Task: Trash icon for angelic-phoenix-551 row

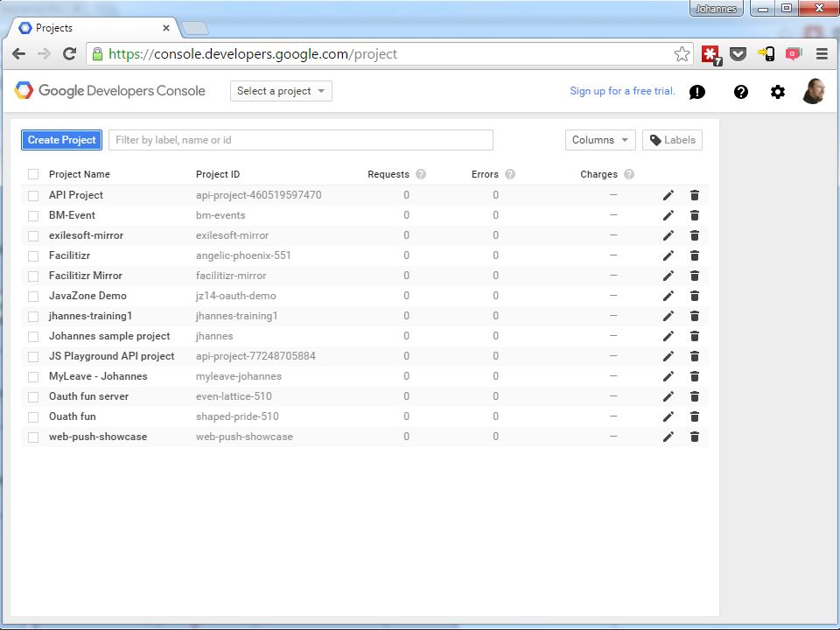Action: [695, 255]
